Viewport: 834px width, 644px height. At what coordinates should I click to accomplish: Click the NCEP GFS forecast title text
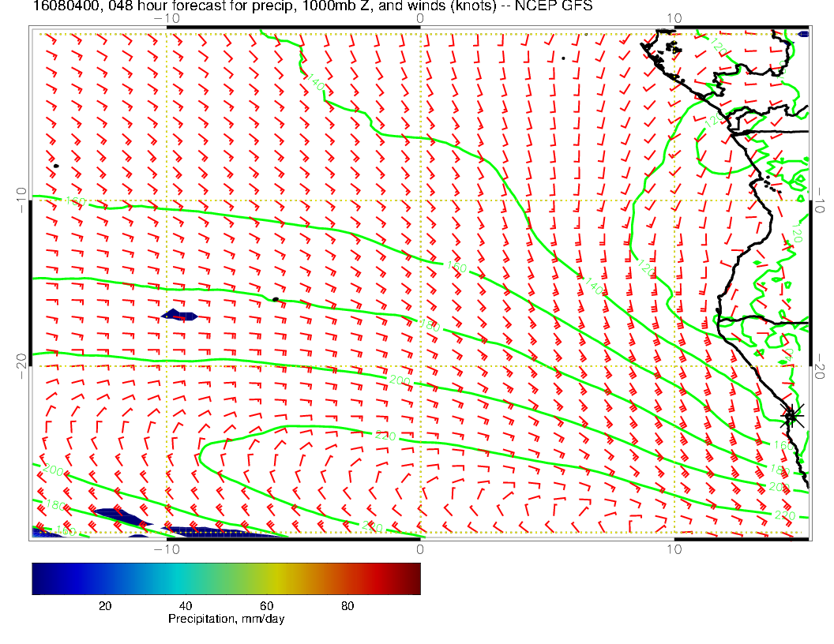313,6
